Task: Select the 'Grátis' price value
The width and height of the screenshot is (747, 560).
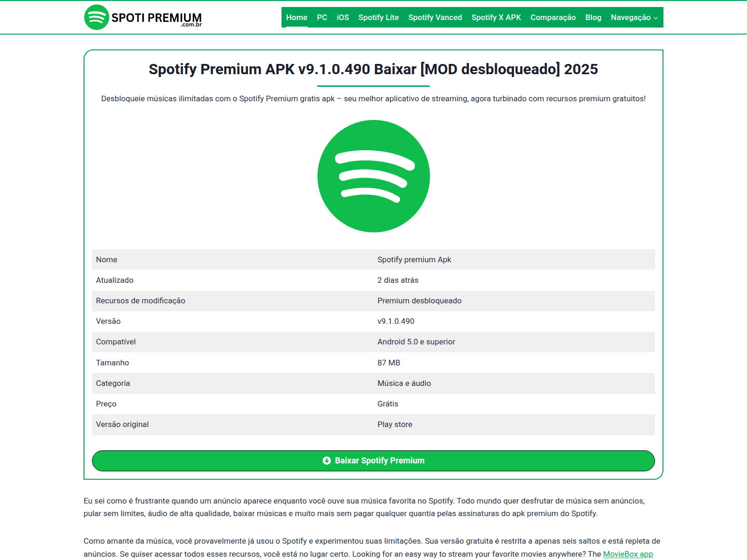Action: coord(388,404)
